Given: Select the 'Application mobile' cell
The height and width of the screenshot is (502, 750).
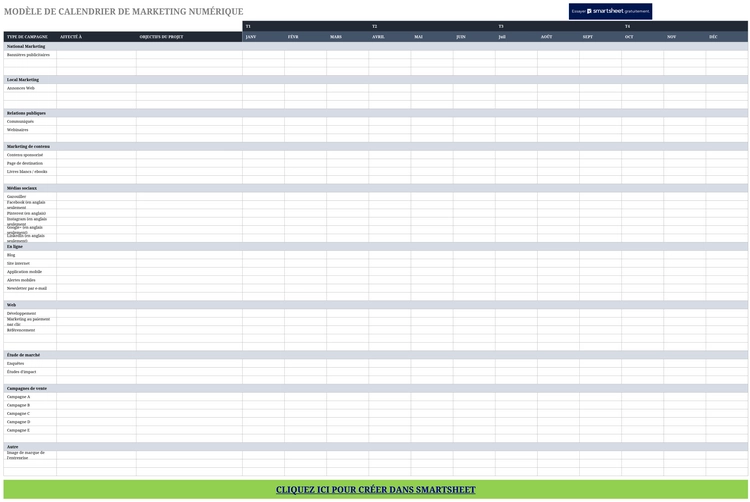Looking at the screenshot, I should [30, 272].
